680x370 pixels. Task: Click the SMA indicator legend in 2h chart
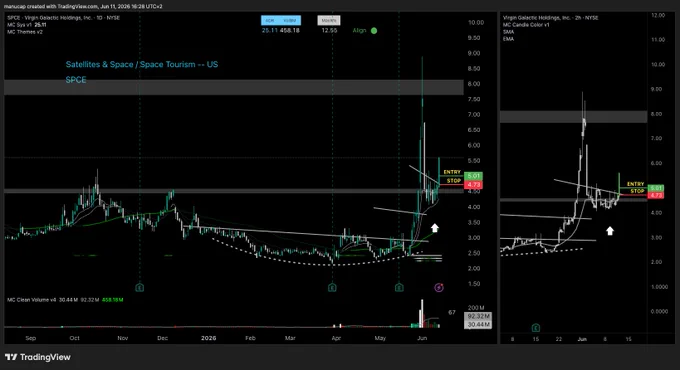click(508, 32)
